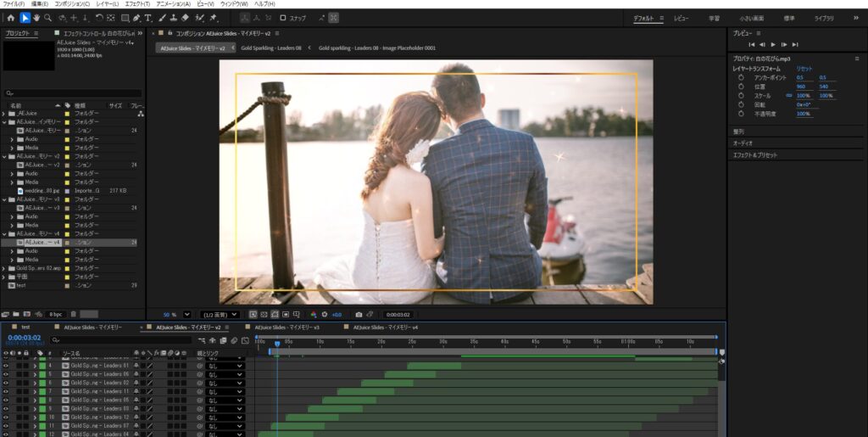Select the Hand tool in toolbar
This screenshot has height=437, width=868.
pyautogui.click(x=36, y=18)
